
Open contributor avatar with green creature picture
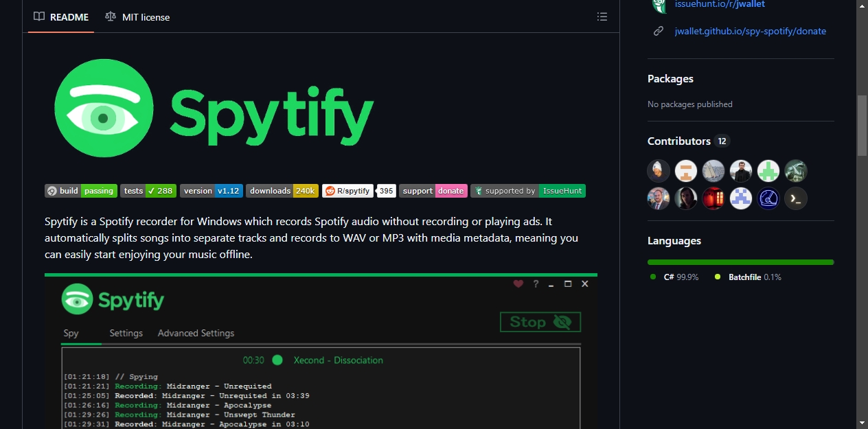(x=796, y=171)
